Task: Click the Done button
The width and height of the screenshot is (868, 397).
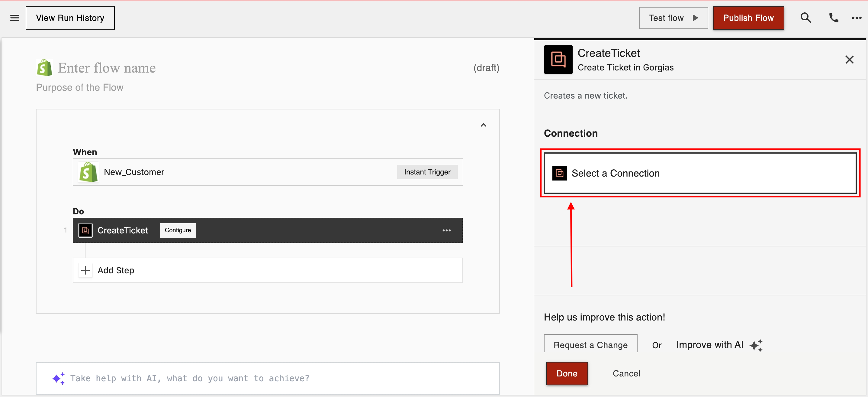Action: (567, 373)
